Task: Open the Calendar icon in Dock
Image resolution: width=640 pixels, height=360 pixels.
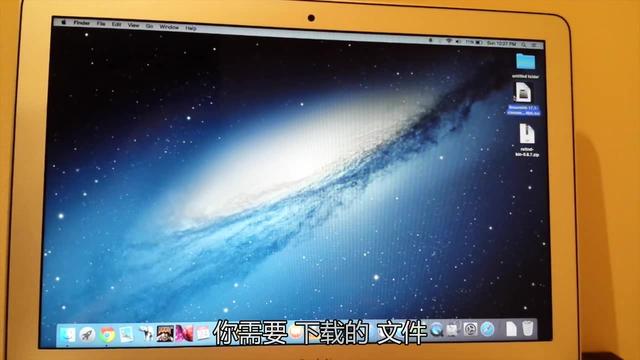Action: [x=203, y=333]
